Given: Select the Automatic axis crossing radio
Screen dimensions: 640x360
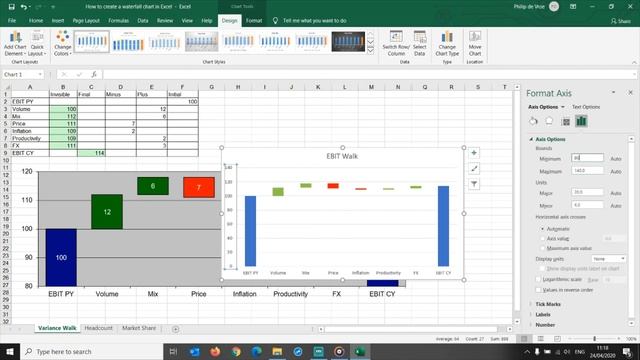Looking at the screenshot, I should [x=542, y=229].
